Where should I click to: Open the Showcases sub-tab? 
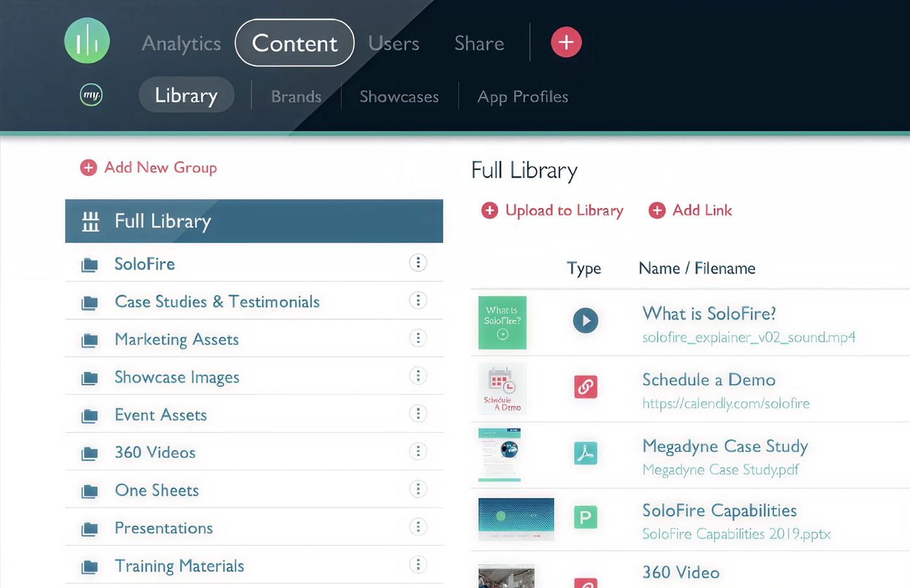pos(399,97)
